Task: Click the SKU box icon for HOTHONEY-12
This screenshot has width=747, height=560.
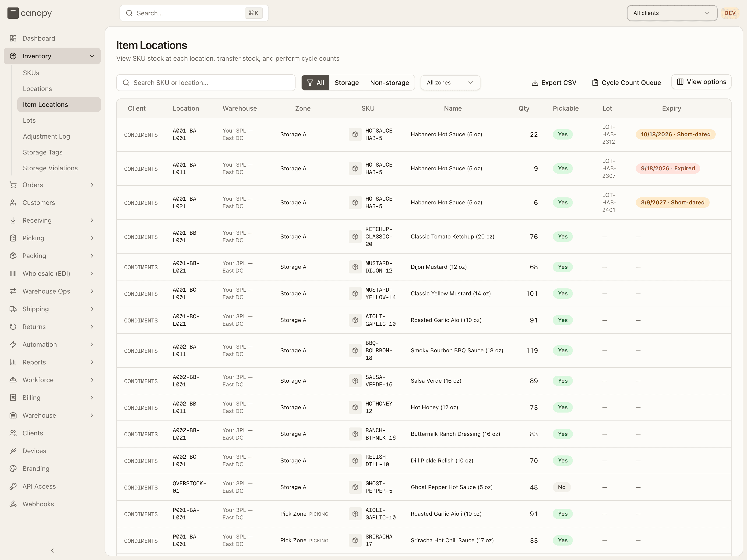Action: [x=355, y=407]
